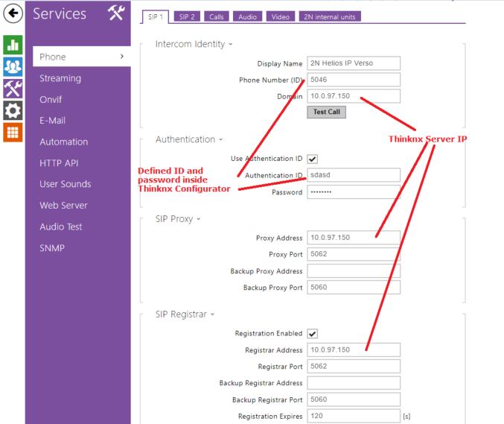Open the green Status chart icon
This screenshot has width=504, height=424.
pos(13,44)
